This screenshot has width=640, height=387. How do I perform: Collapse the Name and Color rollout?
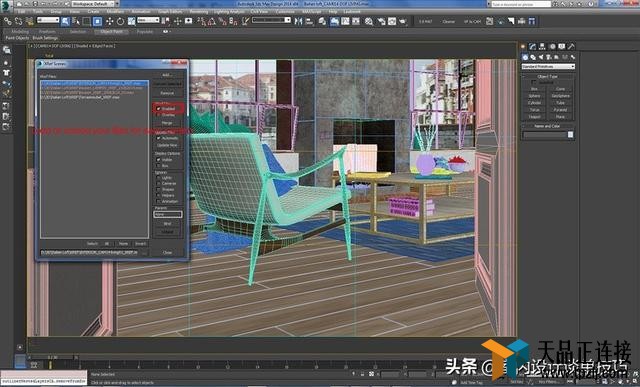(x=548, y=126)
